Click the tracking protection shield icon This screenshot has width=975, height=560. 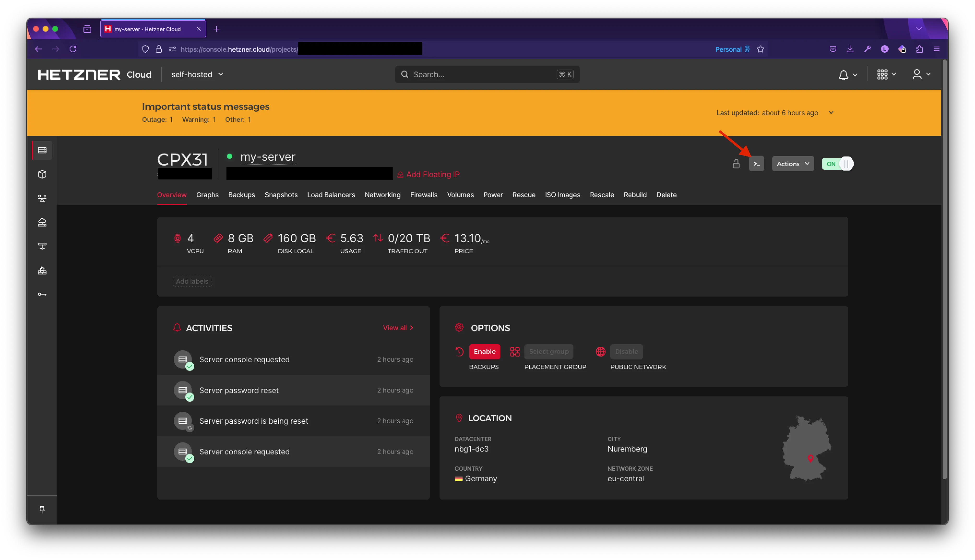pyautogui.click(x=145, y=49)
